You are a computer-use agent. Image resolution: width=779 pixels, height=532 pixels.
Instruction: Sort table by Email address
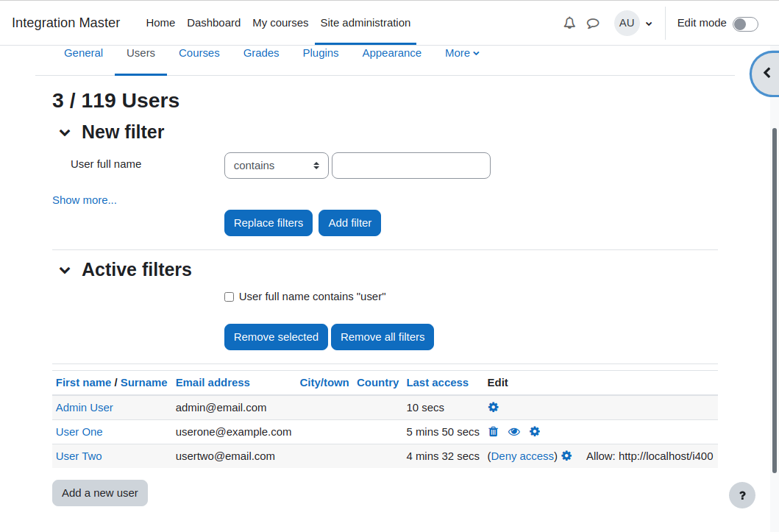[213, 383]
